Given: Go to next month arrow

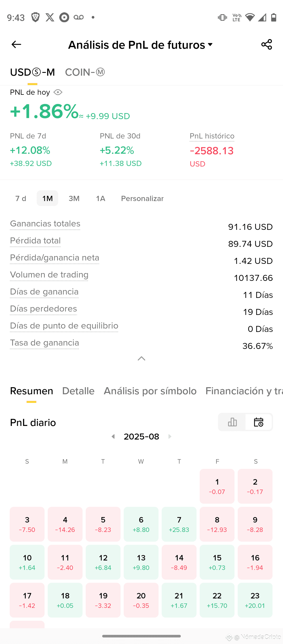Looking at the screenshot, I should [x=170, y=436].
